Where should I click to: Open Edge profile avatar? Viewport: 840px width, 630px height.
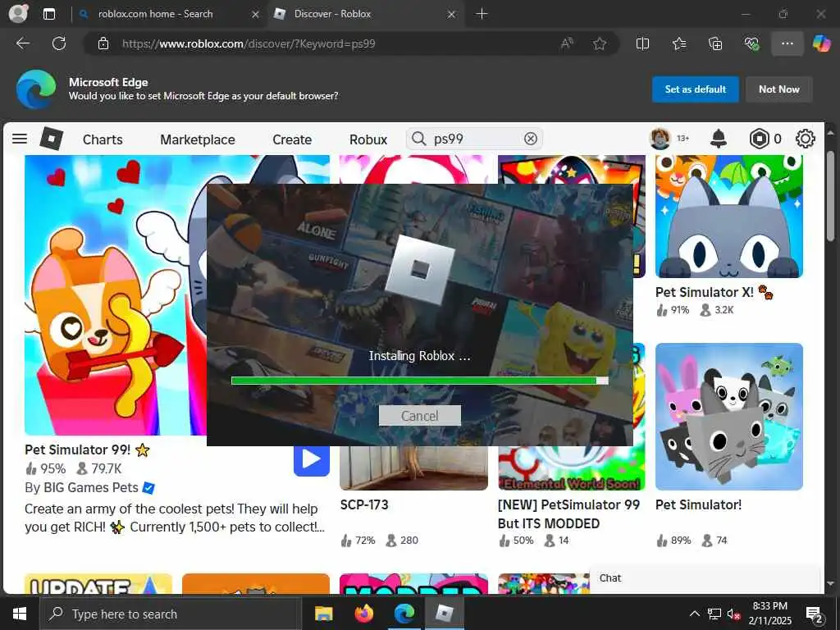click(x=19, y=13)
